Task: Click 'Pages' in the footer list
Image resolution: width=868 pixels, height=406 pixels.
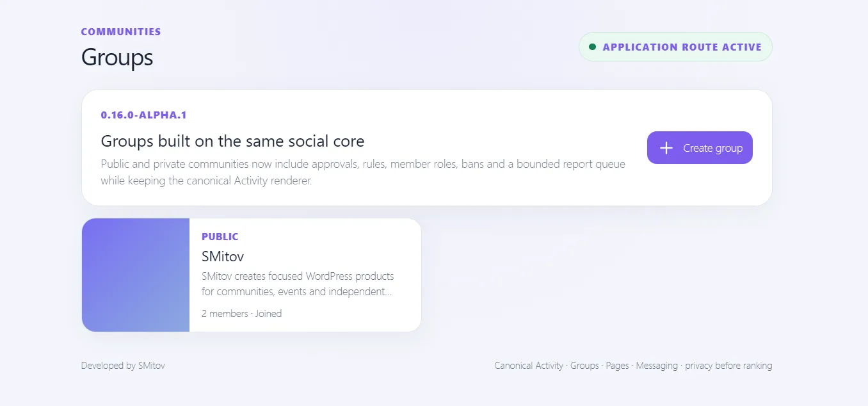Action: coord(617,366)
